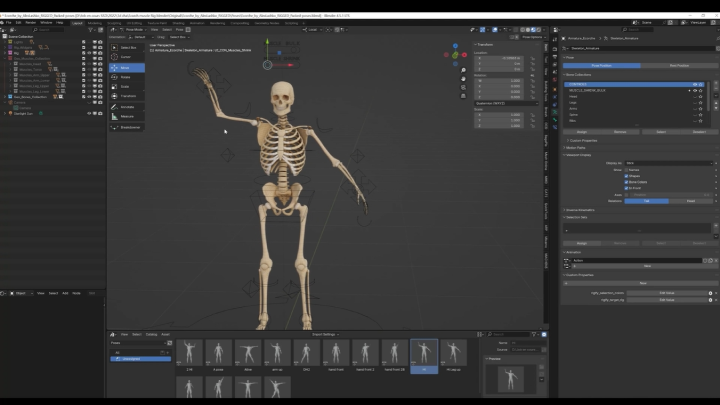This screenshot has height=405, width=720.
Task: Activate the Select Box tool
Action: [x=126, y=47]
